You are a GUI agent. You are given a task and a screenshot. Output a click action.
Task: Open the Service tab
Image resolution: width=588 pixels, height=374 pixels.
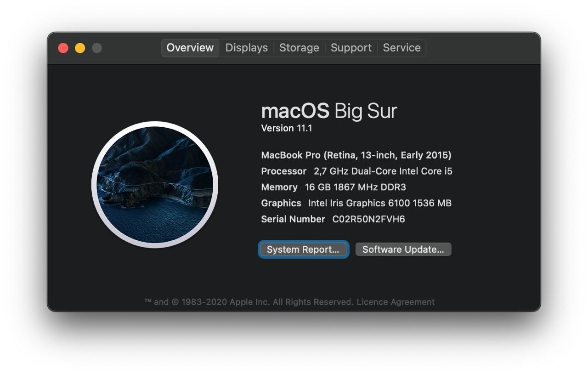point(402,48)
